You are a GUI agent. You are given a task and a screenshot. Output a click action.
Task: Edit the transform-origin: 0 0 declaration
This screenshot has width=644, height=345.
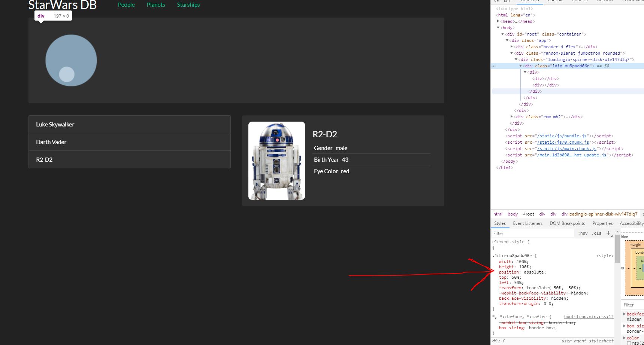[x=526, y=303]
